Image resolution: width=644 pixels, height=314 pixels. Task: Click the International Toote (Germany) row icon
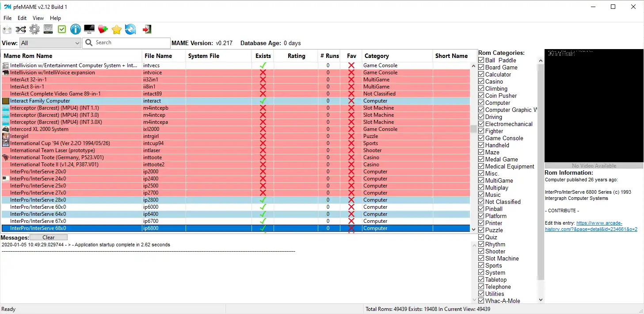point(6,157)
